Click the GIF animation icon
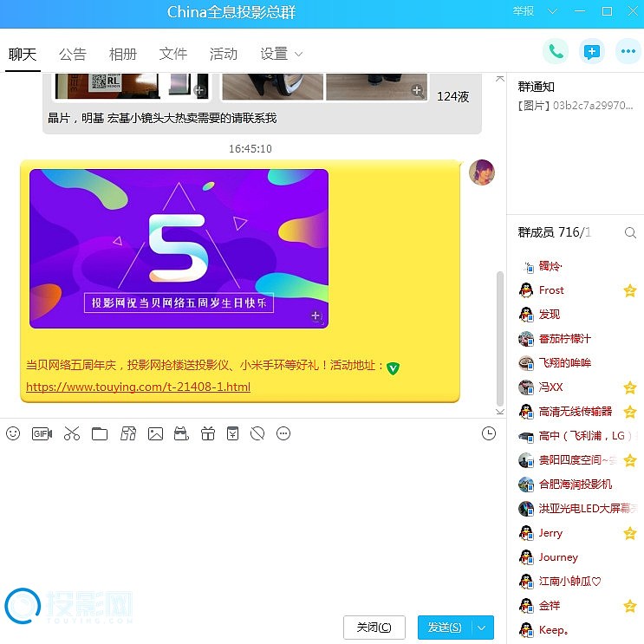Screen dimensions: 644x644 tap(42, 433)
